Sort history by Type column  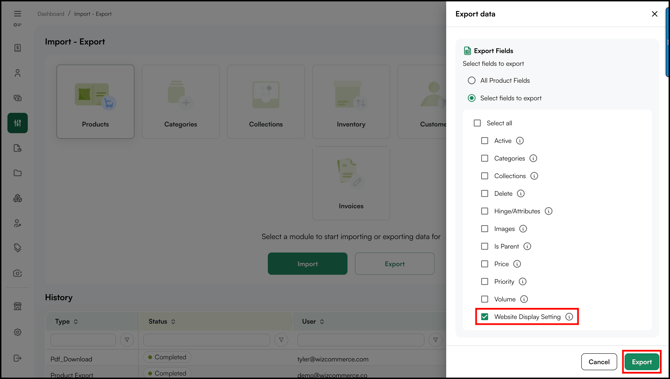click(x=76, y=322)
